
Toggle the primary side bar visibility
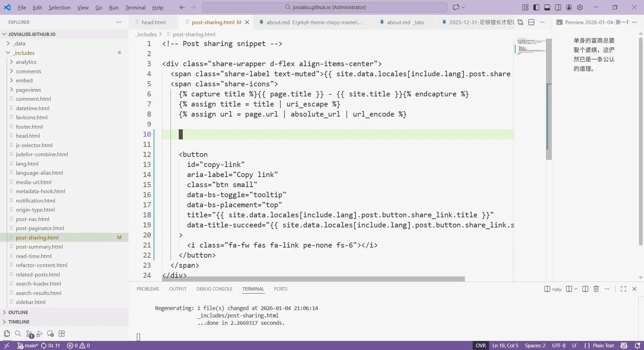(536, 7)
